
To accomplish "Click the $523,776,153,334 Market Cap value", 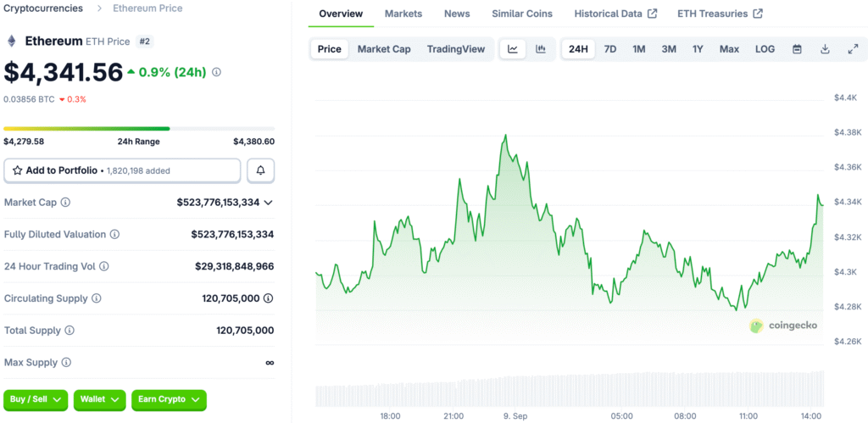I will 218,203.
